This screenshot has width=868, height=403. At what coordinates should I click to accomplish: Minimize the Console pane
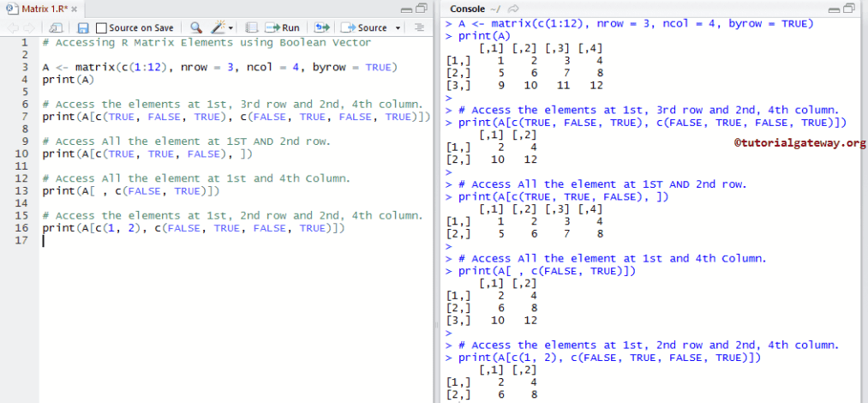(x=835, y=9)
